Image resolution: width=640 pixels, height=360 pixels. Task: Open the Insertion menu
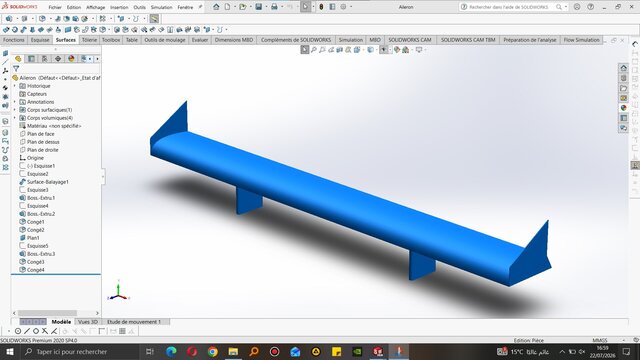(x=119, y=7)
